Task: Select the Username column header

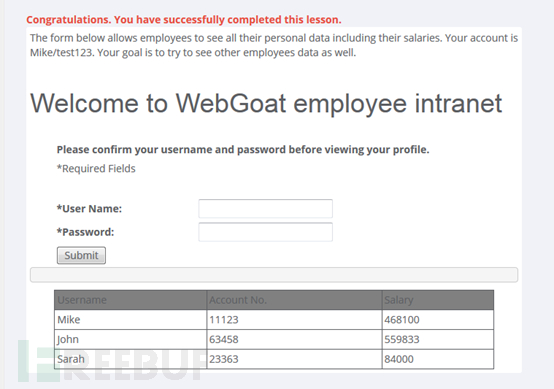Action: click(x=130, y=300)
